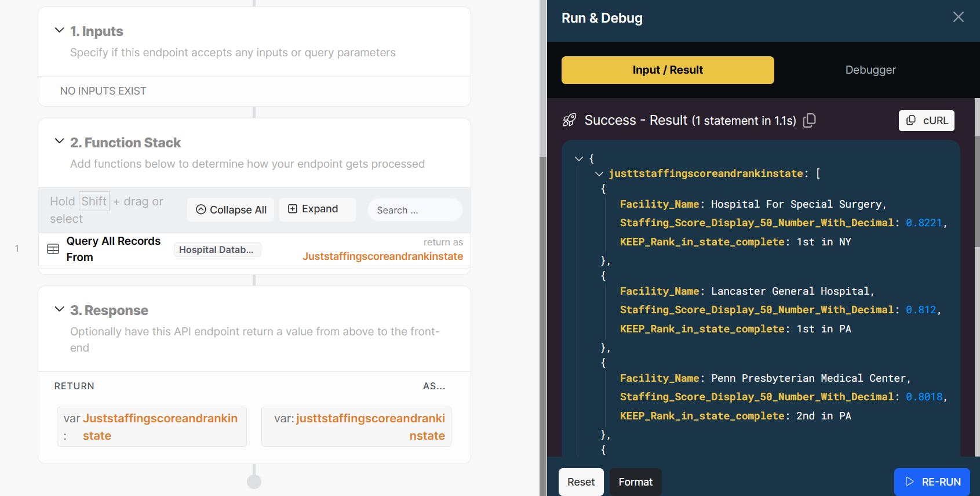
Task: Click the function stack Search field
Action: [x=415, y=210]
